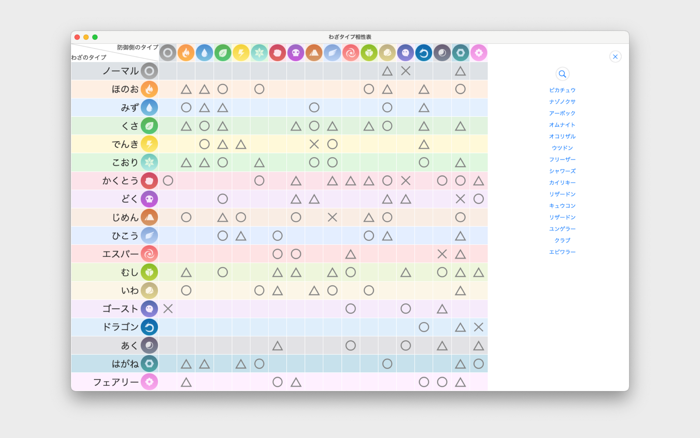Click the × cell in the じめん row

click(x=332, y=217)
